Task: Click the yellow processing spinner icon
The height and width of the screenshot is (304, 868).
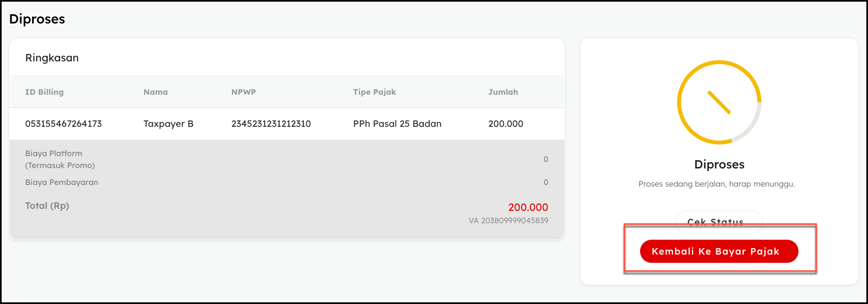Action: (x=719, y=103)
